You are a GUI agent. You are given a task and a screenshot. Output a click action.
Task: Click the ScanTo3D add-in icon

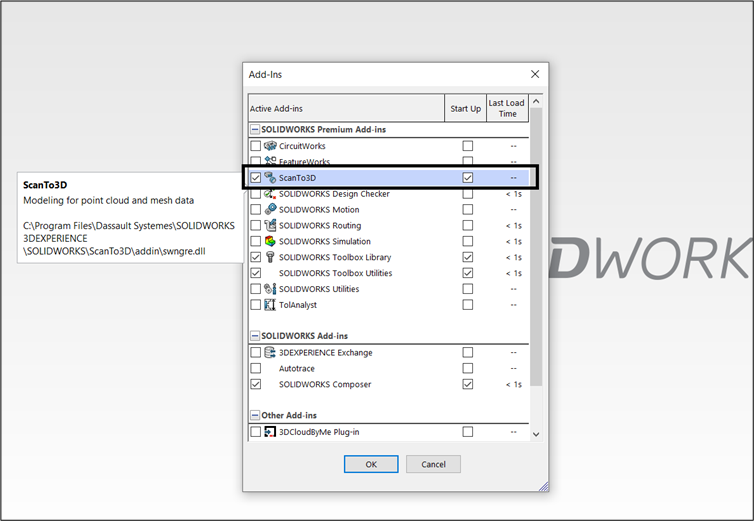[270, 178]
